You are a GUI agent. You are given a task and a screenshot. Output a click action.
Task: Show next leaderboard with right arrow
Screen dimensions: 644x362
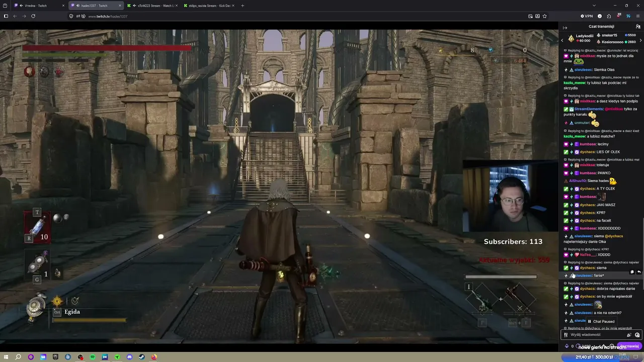tap(640, 40)
